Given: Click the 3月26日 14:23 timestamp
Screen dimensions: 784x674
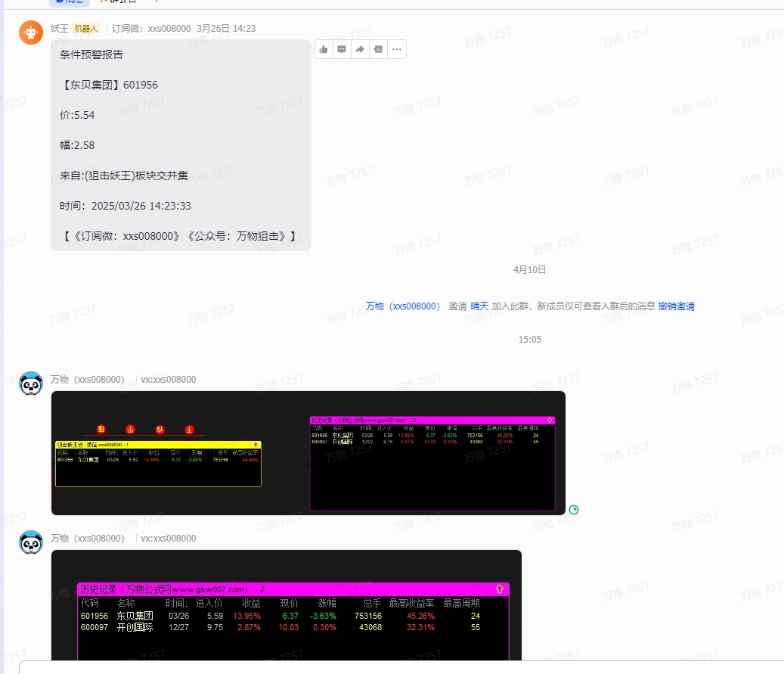Looking at the screenshot, I should click(x=226, y=29).
